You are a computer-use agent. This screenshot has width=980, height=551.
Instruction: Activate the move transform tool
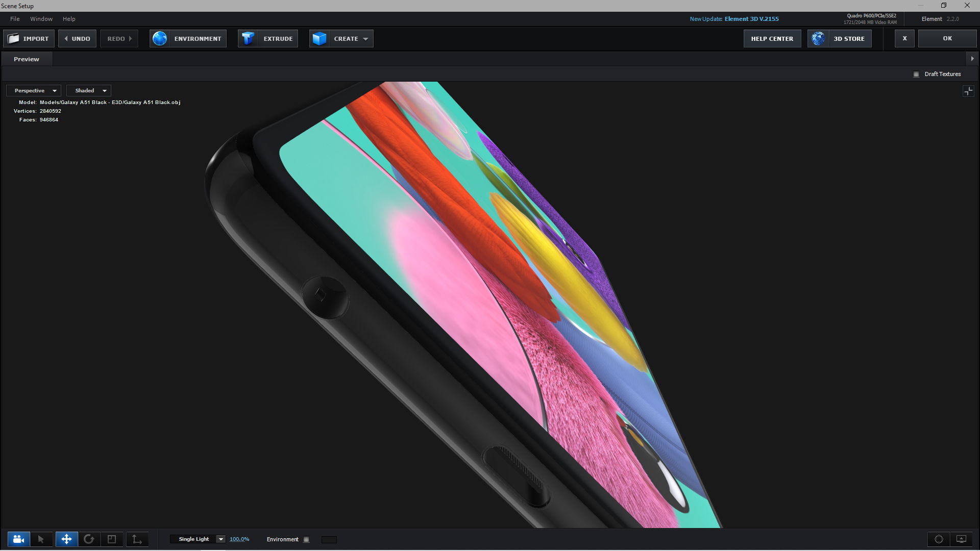point(66,539)
